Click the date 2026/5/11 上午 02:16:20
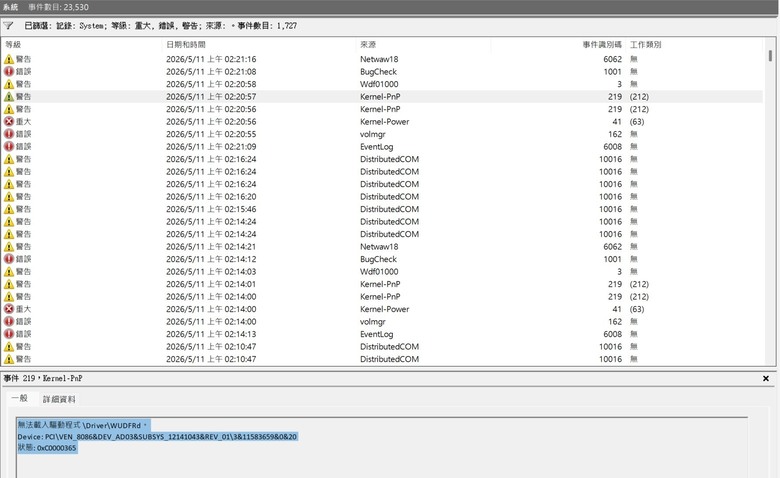Screen dimensions: 780x478 (x=211, y=196)
